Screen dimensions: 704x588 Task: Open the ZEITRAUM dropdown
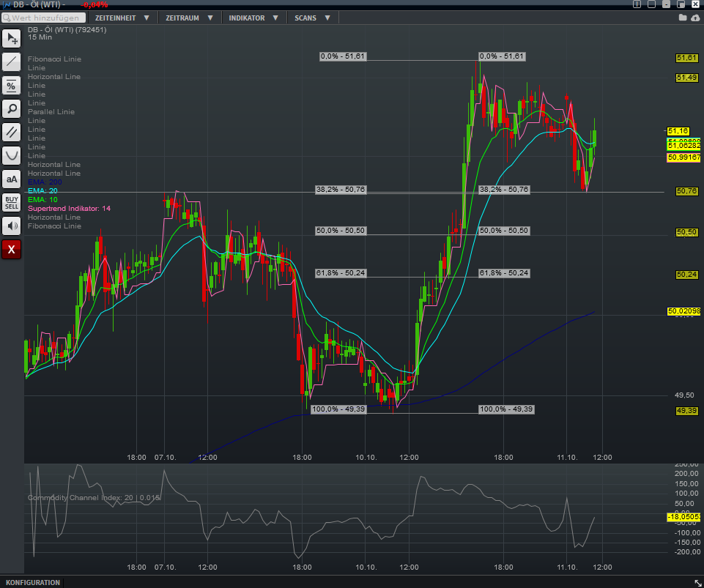coord(188,18)
